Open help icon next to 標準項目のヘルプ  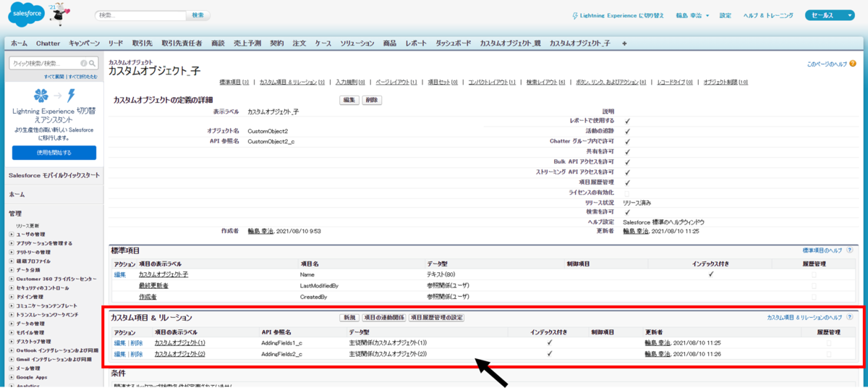[850, 250]
